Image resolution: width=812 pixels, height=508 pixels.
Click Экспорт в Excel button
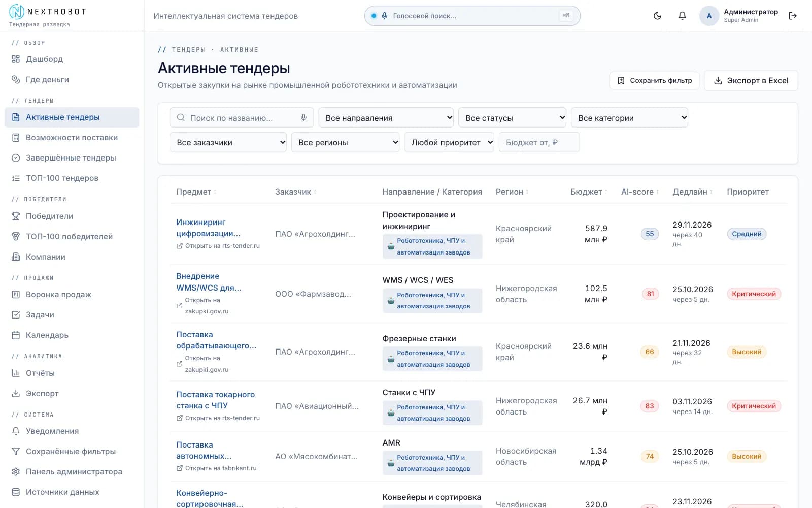(x=751, y=81)
